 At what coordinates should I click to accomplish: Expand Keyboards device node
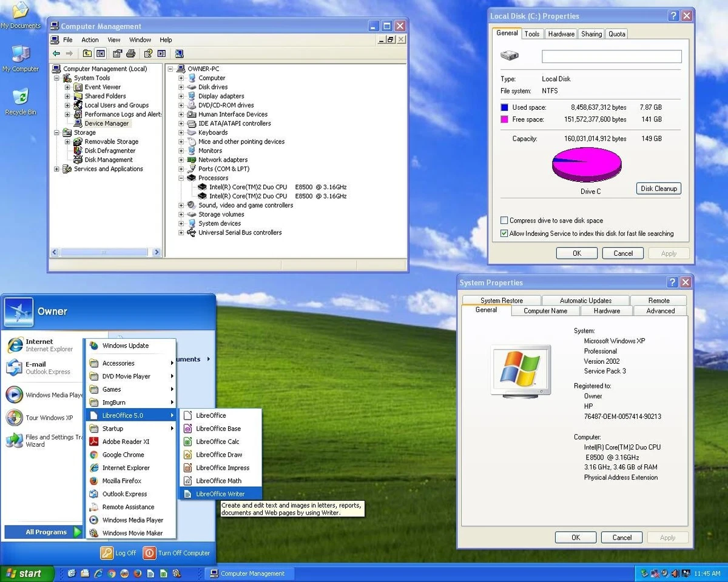coord(181,133)
